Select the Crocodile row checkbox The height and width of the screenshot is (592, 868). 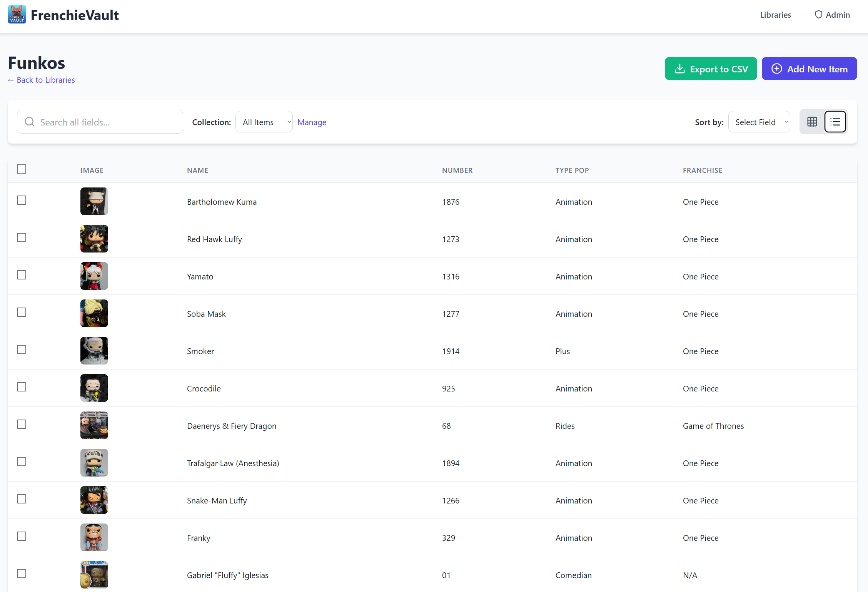[x=22, y=387]
